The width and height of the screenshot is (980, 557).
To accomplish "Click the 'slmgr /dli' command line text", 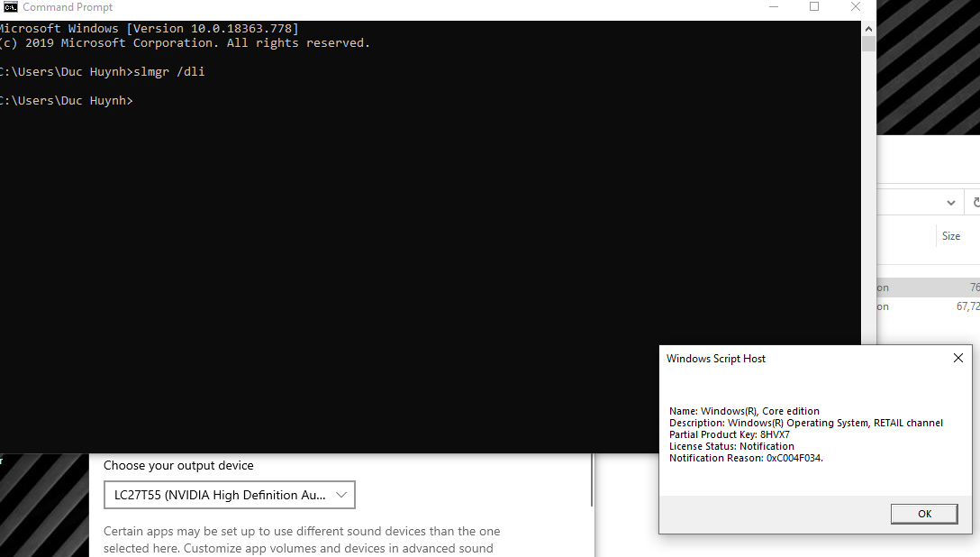I will (169, 71).
